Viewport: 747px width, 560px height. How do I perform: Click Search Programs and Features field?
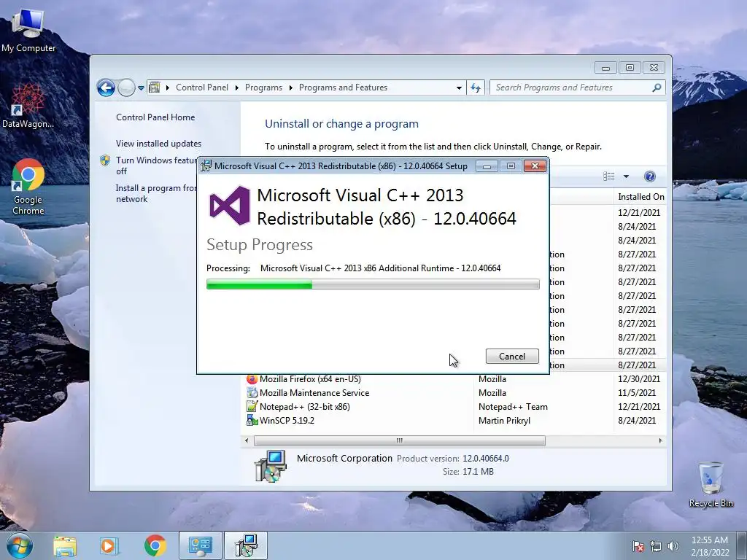click(x=577, y=87)
